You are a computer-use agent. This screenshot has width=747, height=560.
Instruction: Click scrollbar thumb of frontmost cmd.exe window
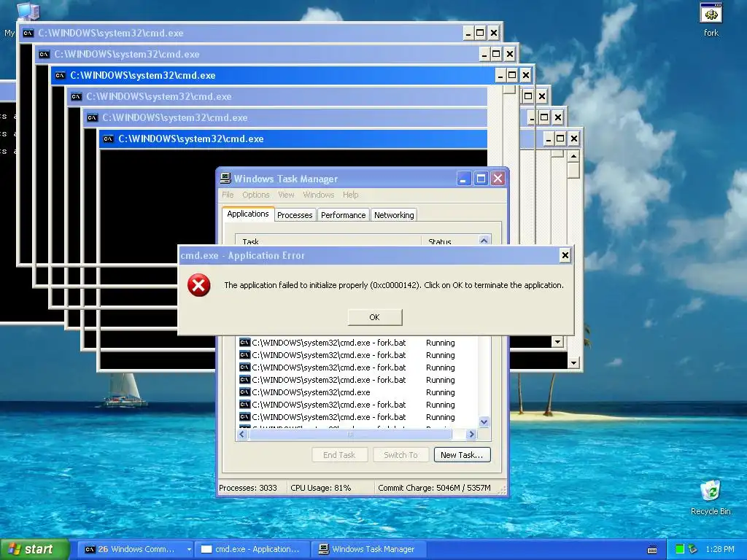(x=573, y=171)
